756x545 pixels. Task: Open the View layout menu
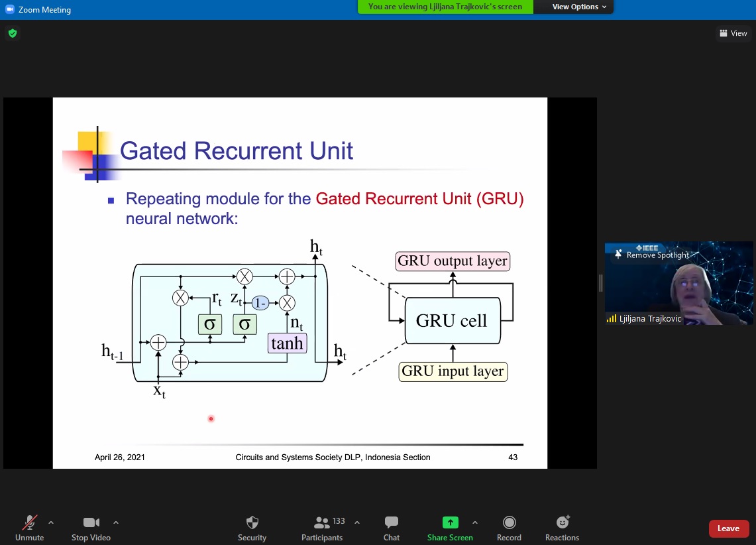733,33
